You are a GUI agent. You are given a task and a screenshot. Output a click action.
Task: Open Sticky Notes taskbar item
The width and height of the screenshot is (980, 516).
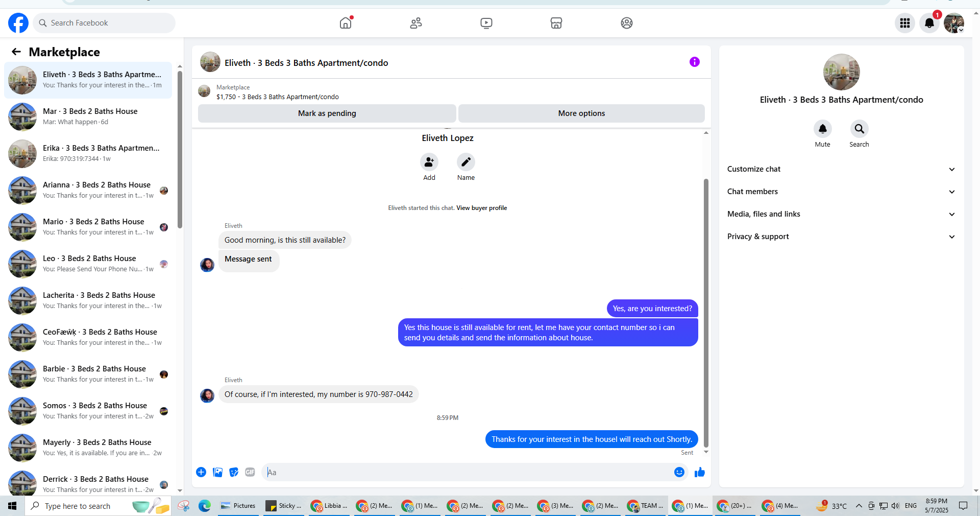click(284, 506)
